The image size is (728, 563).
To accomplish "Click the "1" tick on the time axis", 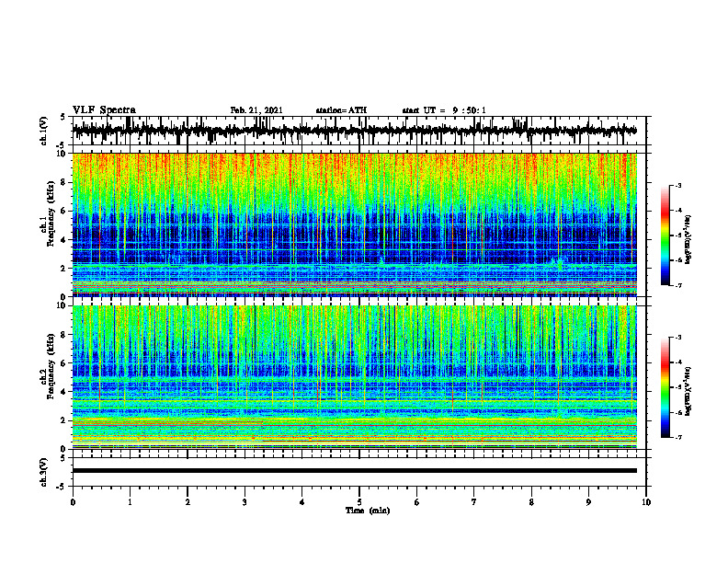I will [130, 502].
